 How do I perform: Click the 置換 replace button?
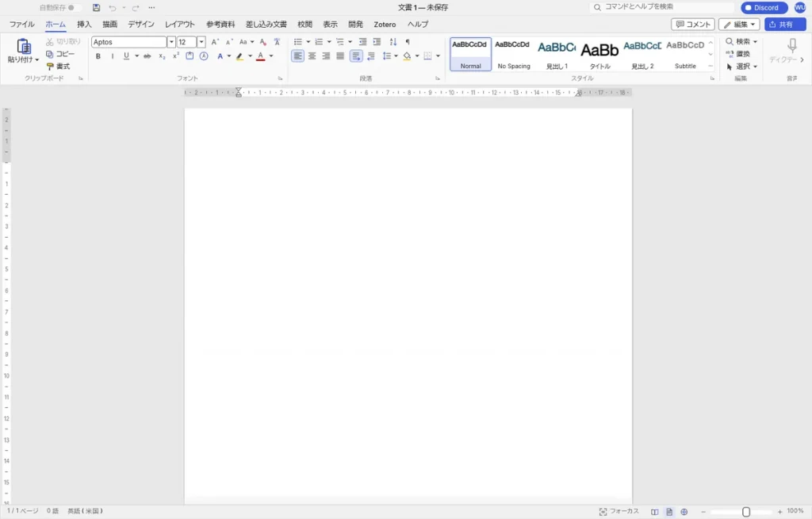738,54
